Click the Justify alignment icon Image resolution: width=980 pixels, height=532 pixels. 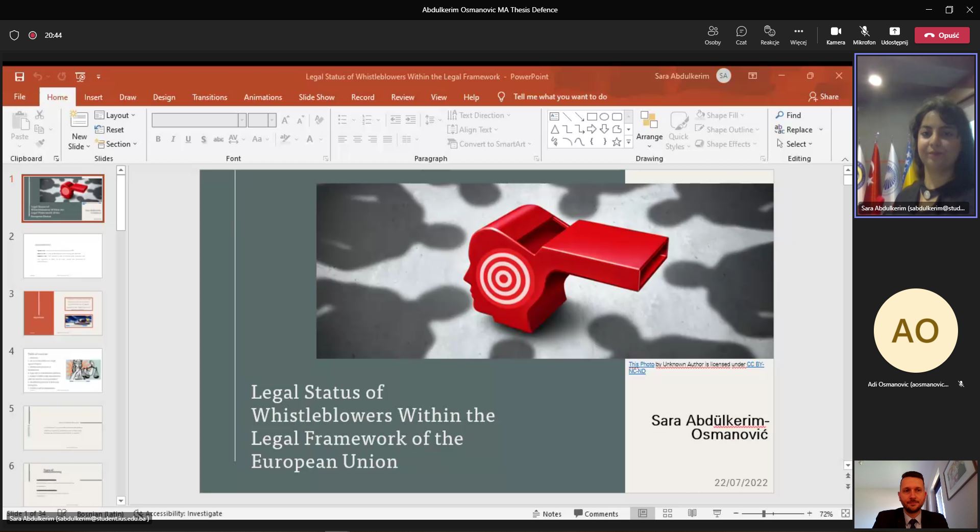click(x=388, y=139)
